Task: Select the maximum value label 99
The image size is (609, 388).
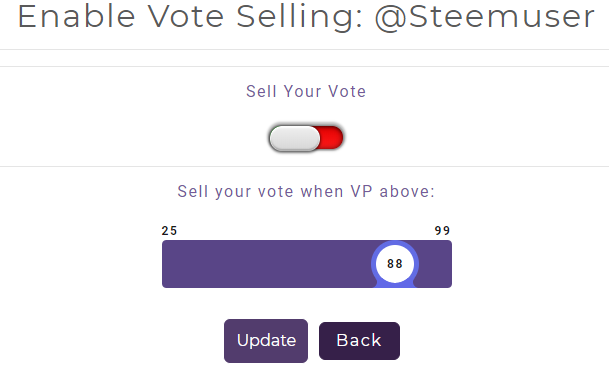Action: coord(442,231)
